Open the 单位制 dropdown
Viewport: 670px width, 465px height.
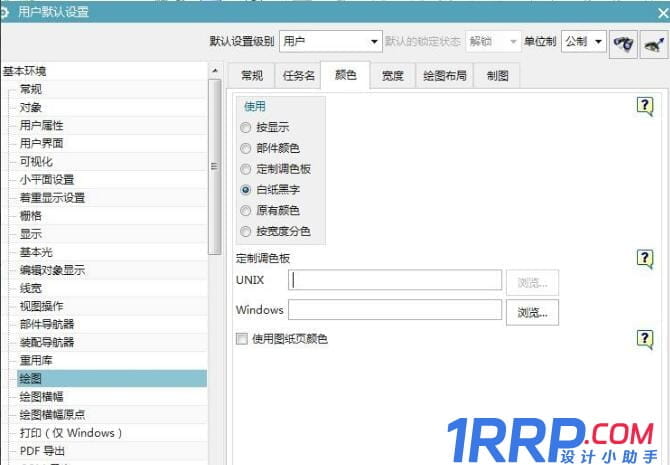tap(584, 41)
